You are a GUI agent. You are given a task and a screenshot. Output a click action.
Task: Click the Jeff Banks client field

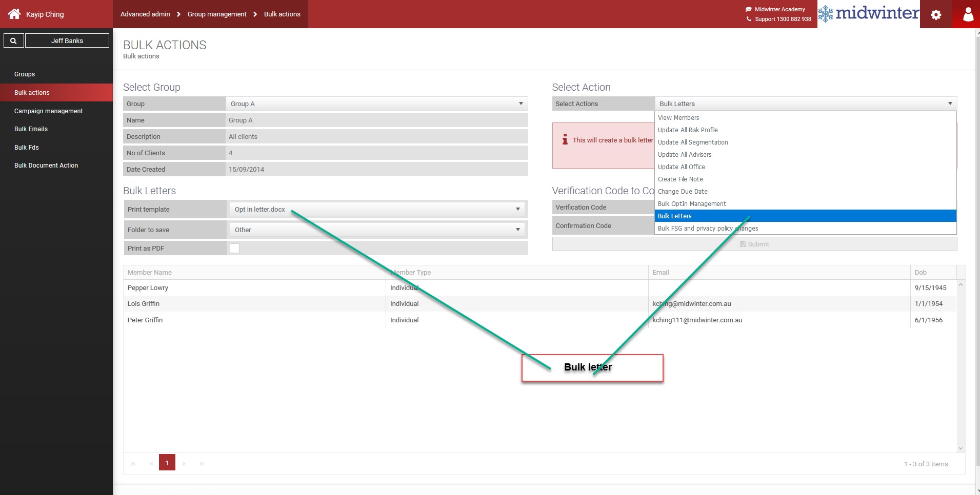[x=67, y=40]
